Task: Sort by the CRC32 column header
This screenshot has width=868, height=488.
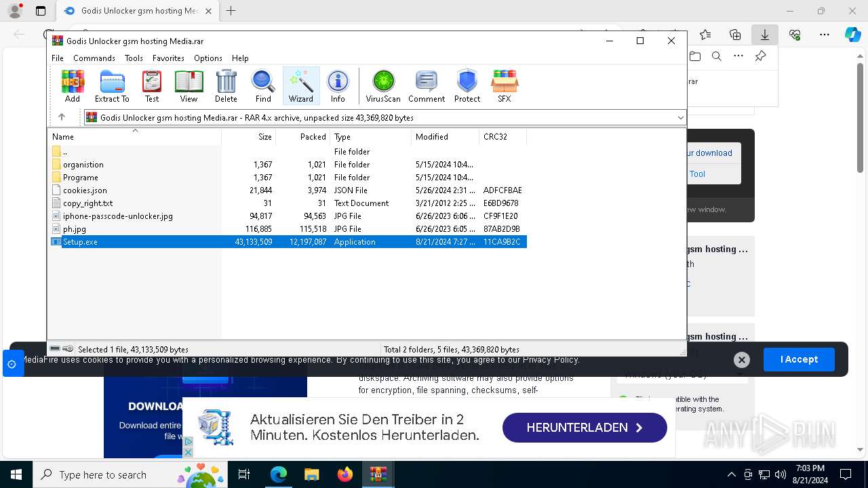Action: 502,137
